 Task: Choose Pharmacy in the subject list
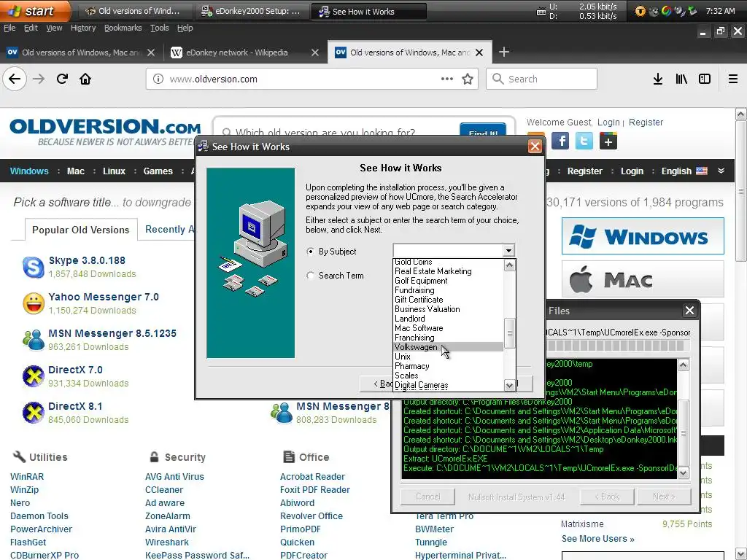point(448,366)
